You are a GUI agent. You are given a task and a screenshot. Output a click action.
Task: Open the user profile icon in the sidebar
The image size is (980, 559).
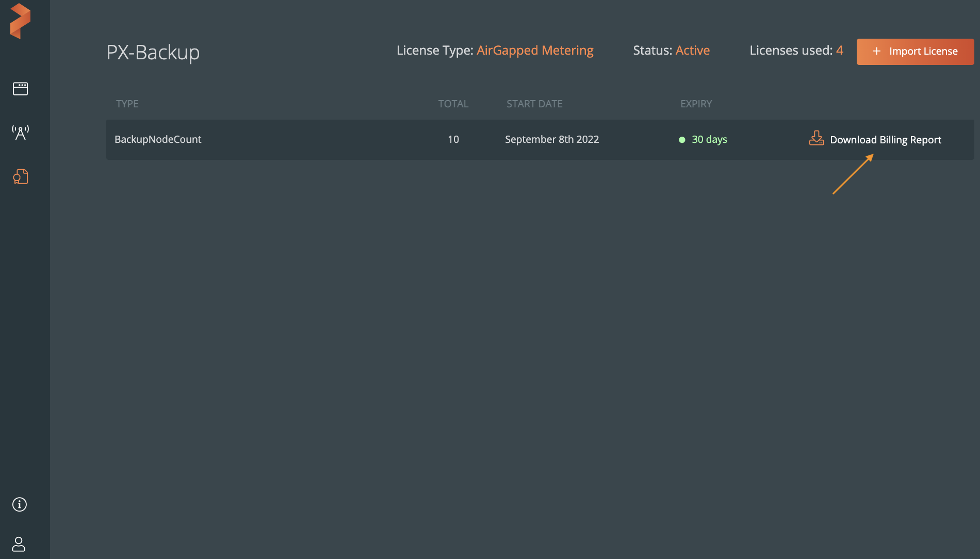[19, 544]
